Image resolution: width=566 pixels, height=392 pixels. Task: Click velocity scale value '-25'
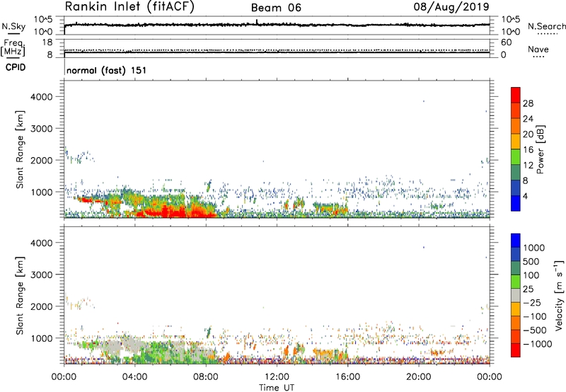click(x=533, y=302)
